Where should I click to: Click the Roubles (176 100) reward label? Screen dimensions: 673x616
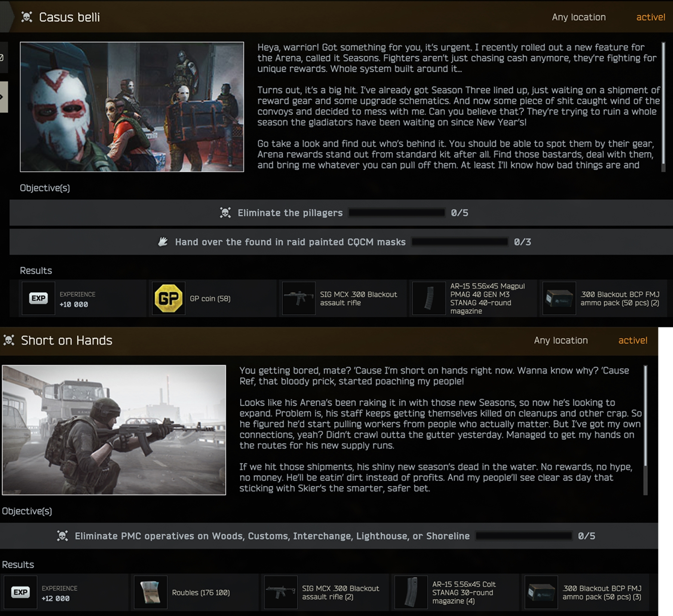(x=201, y=592)
